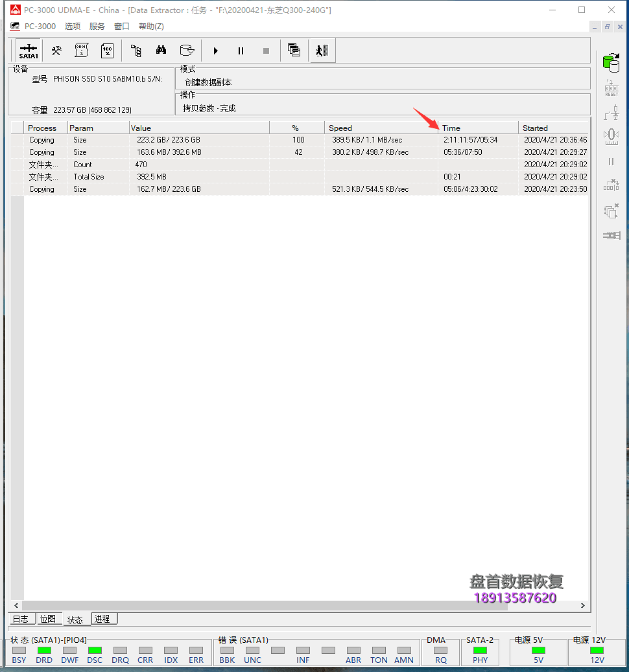Switch to the 日志 tab
Image resolution: width=629 pixels, height=672 pixels.
(21, 619)
